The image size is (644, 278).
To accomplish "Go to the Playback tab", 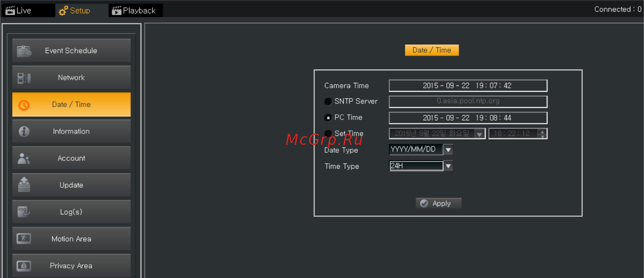I will tap(135, 11).
